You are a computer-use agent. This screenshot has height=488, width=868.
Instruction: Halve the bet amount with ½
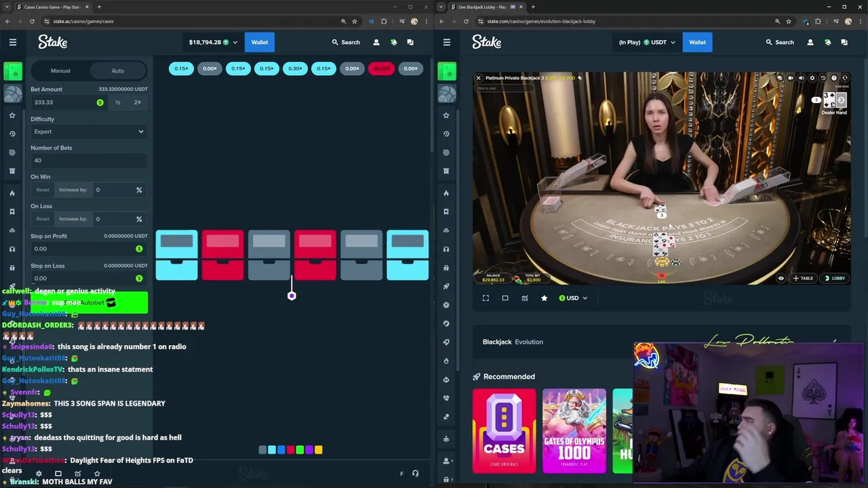click(117, 102)
